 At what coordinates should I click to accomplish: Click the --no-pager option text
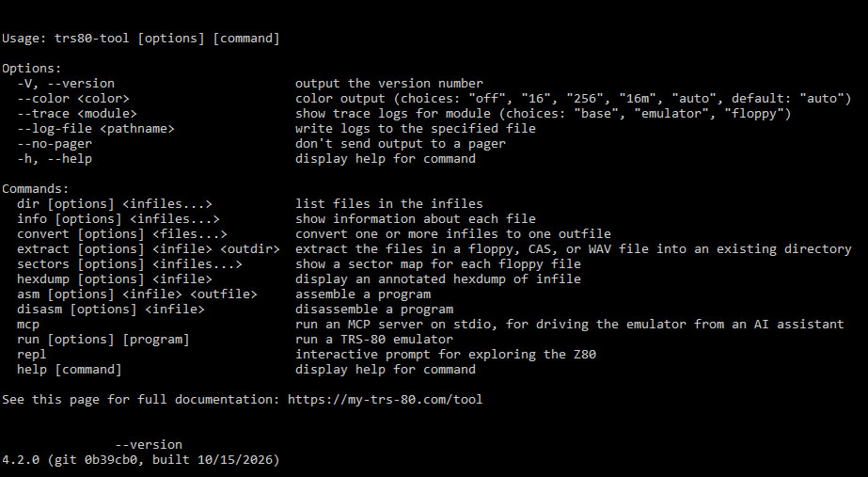pos(55,144)
